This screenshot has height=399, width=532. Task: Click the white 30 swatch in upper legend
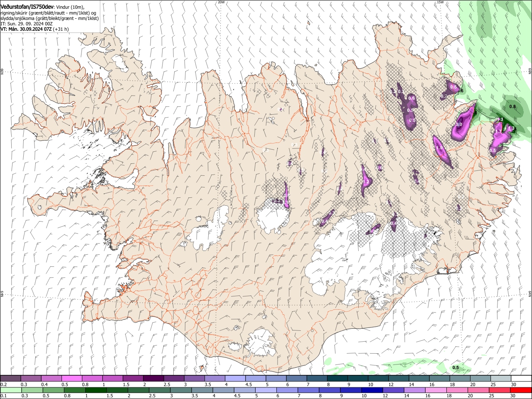[x=521, y=378]
